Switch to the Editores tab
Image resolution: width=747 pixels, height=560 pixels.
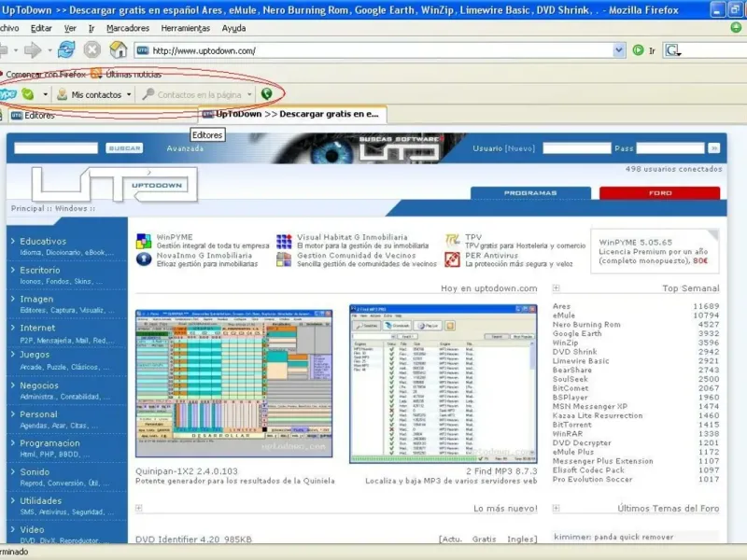point(103,115)
